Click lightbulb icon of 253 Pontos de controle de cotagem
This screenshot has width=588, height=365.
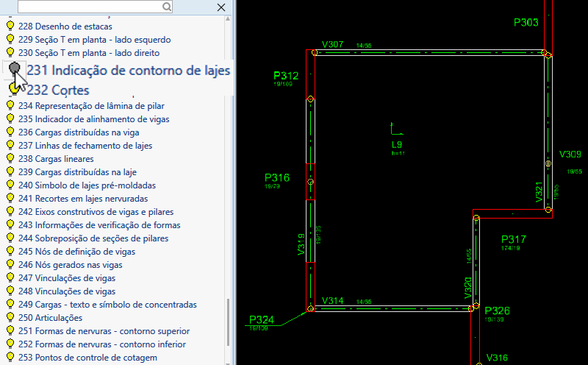[x=10, y=358]
